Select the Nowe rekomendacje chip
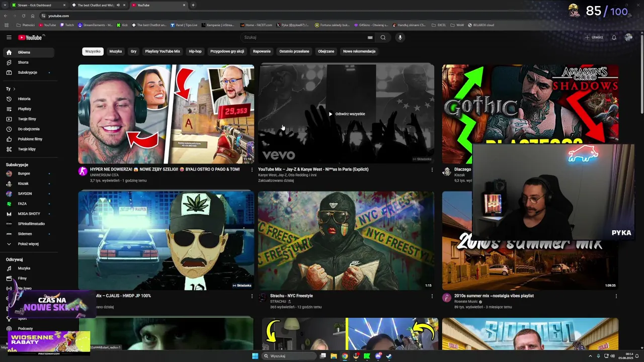This screenshot has width=644, height=362. 359,51
